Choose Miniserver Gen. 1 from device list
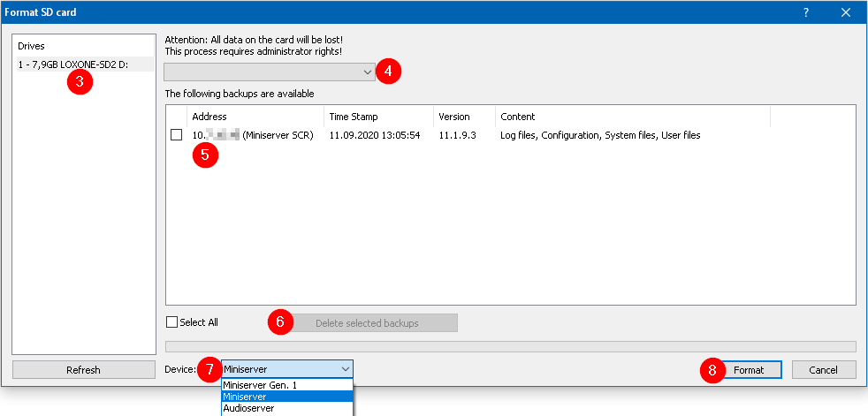The width and height of the screenshot is (868, 416). pyautogui.click(x=260, y=385)
